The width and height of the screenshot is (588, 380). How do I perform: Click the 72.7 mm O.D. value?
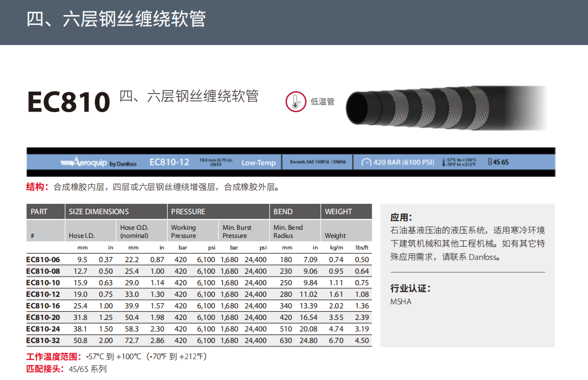[x=132, y=340]
